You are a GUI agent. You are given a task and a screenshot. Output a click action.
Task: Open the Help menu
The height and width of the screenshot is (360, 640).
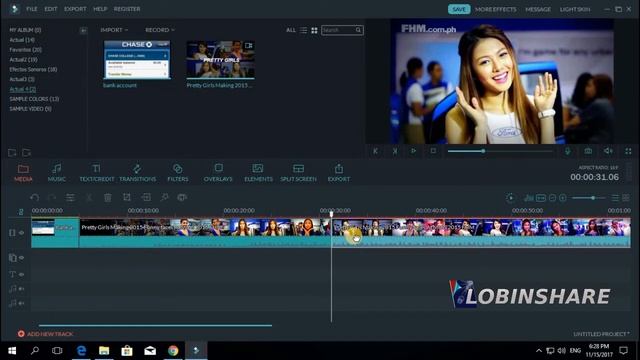pyautogui.click(x=100, y=9)
